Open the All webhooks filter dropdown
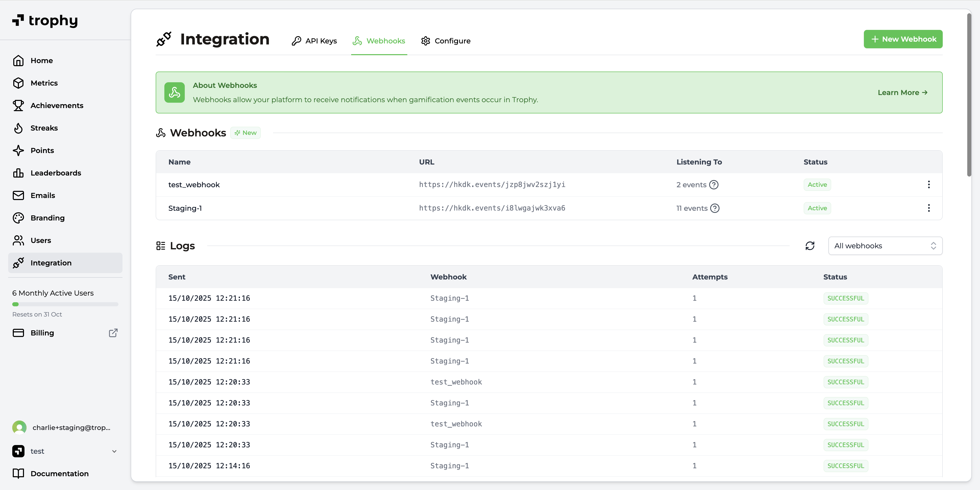 (x=885, y=246)
